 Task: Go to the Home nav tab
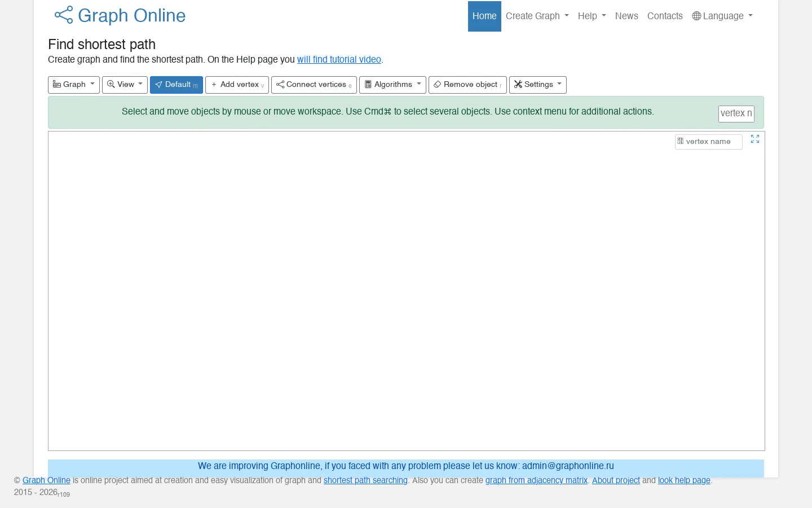(484, 16)
